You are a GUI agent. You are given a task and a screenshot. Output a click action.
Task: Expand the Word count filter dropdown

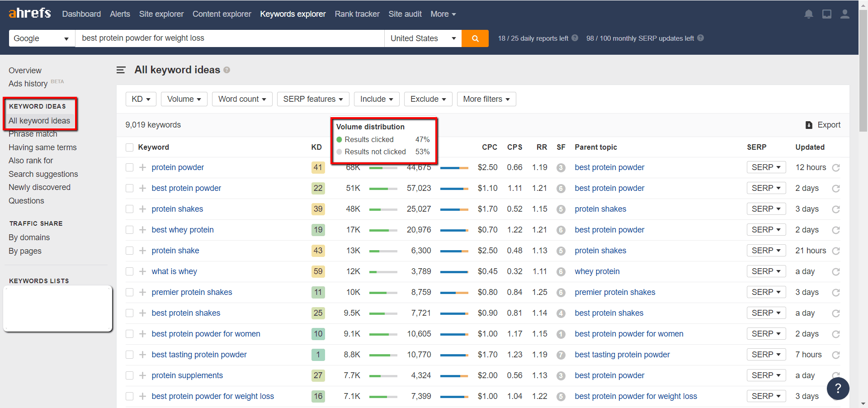tap(242, 99)
